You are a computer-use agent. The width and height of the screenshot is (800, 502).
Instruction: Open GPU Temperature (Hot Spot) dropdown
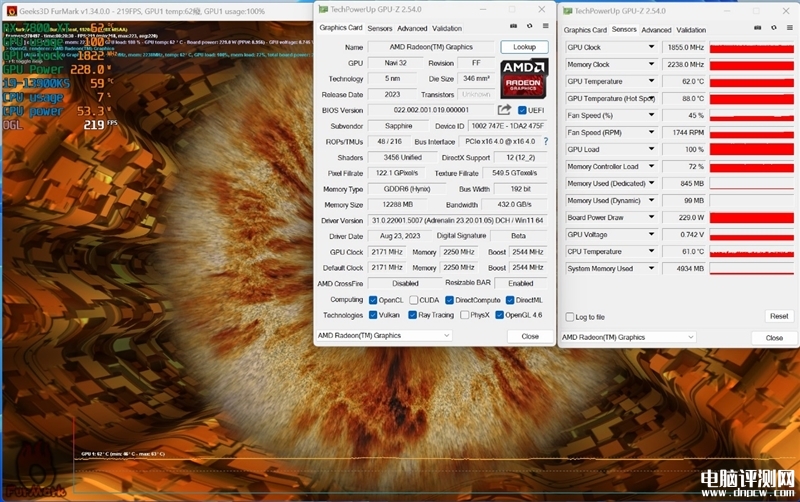point(652,98)
